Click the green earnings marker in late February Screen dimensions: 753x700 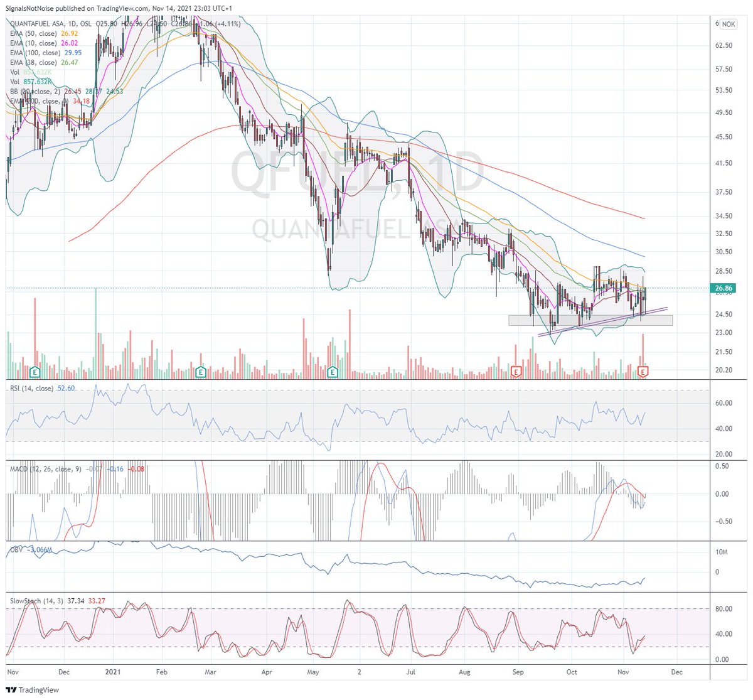coord(201,372)
